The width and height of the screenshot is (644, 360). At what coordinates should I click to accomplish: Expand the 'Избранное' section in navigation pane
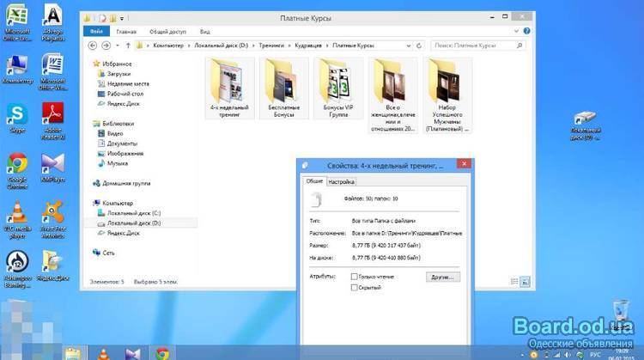(115, 63)
